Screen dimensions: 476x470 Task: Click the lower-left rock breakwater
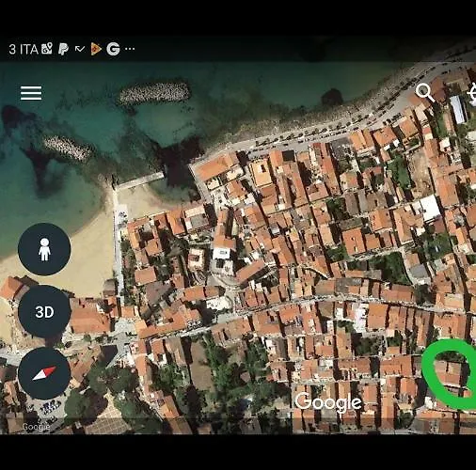pos(68,149)
